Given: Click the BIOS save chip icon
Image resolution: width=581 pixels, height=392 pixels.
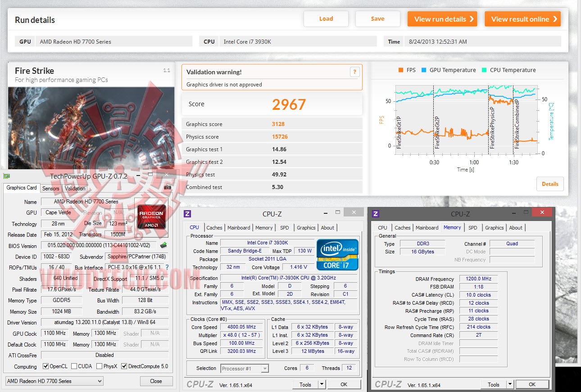Looking at the screenshot, I should [163, 245].
